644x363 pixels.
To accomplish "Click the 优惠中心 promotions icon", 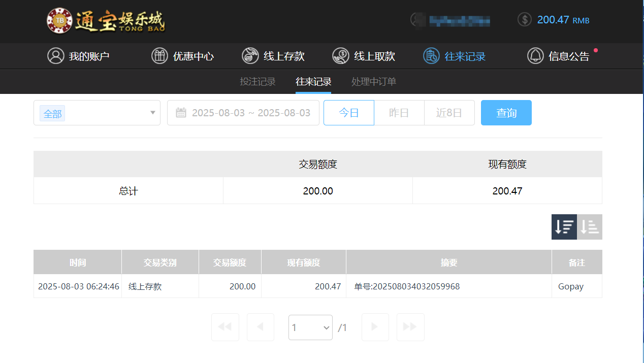I will [x=159, y=56].
